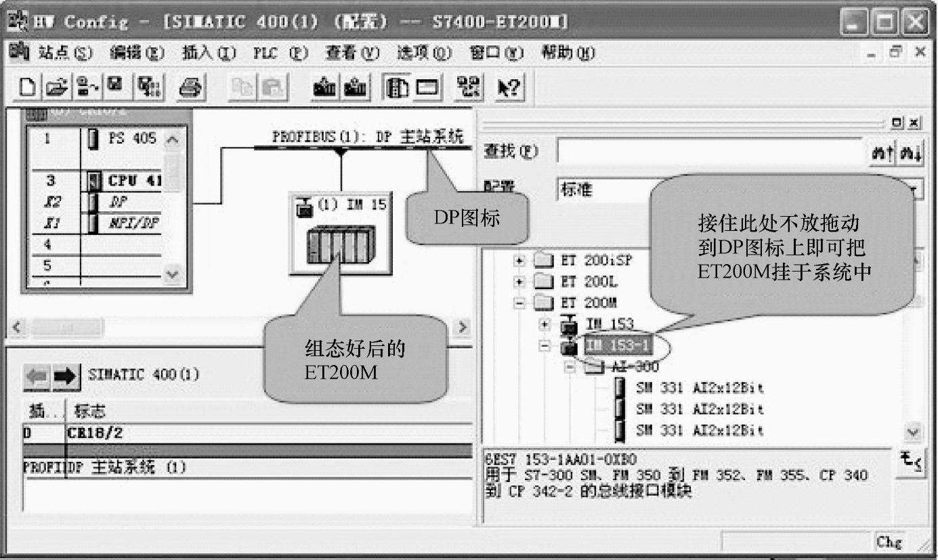
Task: Click the IM 153 module icon in the tree
Action: coord(570,325)
